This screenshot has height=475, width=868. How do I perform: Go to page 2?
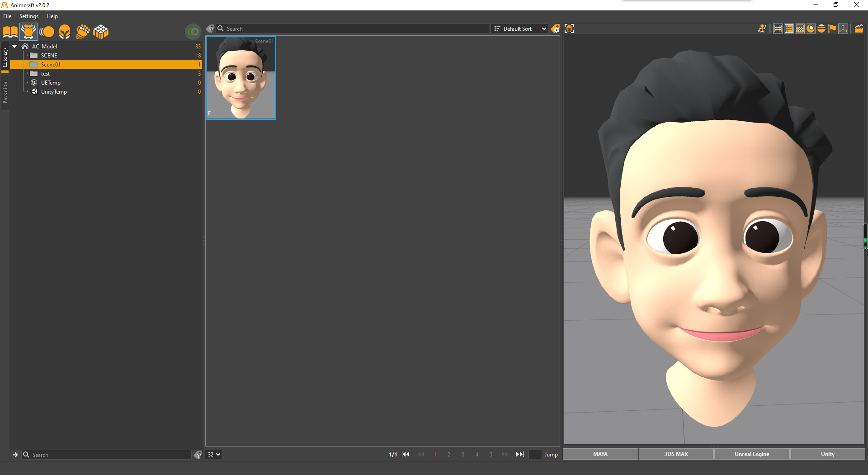pyautogui.click(x=449, y=454)
